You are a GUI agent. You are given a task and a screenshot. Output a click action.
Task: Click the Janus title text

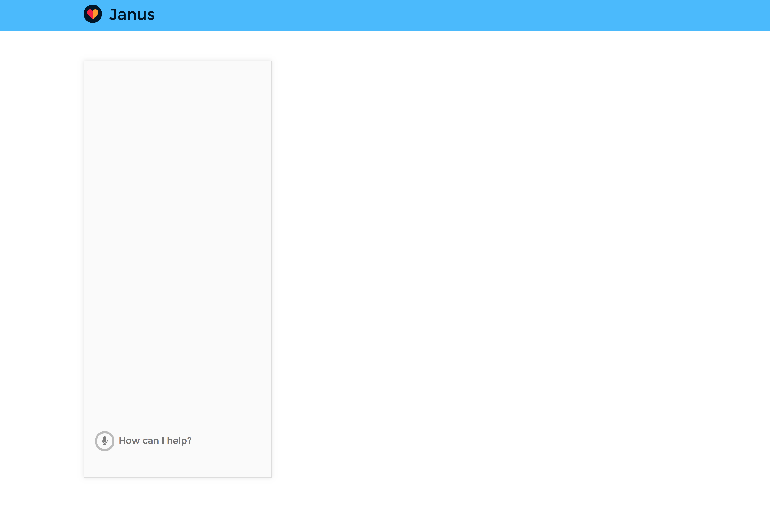tap(132, 15)
